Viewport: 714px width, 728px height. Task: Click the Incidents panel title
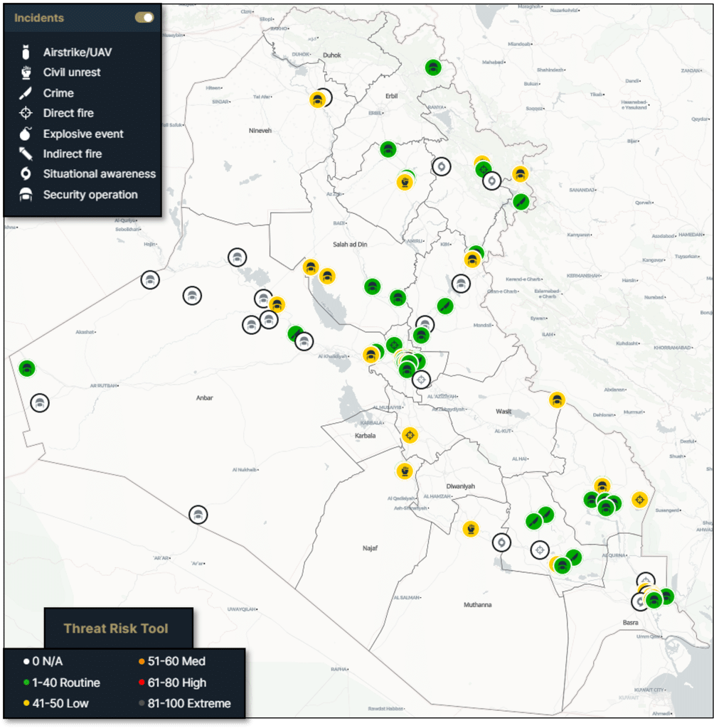click(39, 18)
